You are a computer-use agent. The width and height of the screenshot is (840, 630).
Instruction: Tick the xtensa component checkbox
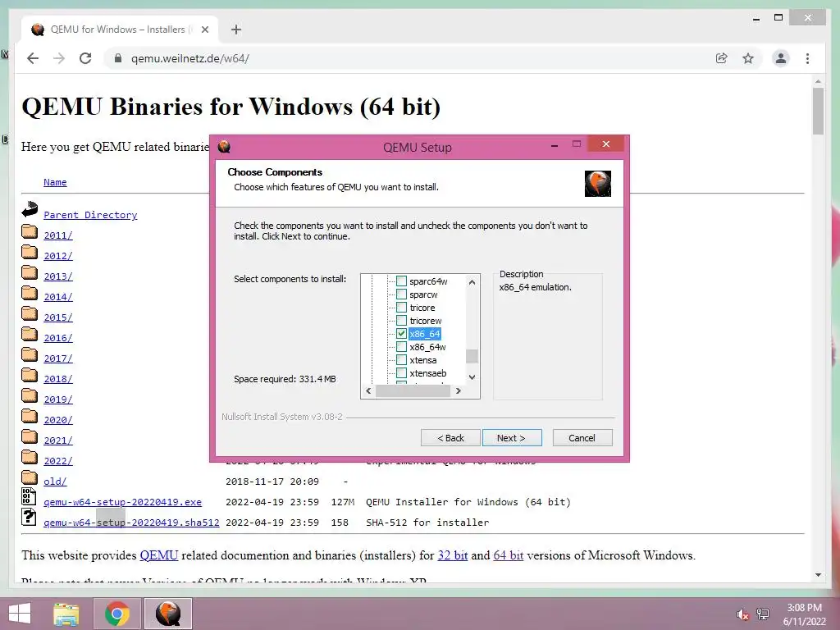(401, 359)
